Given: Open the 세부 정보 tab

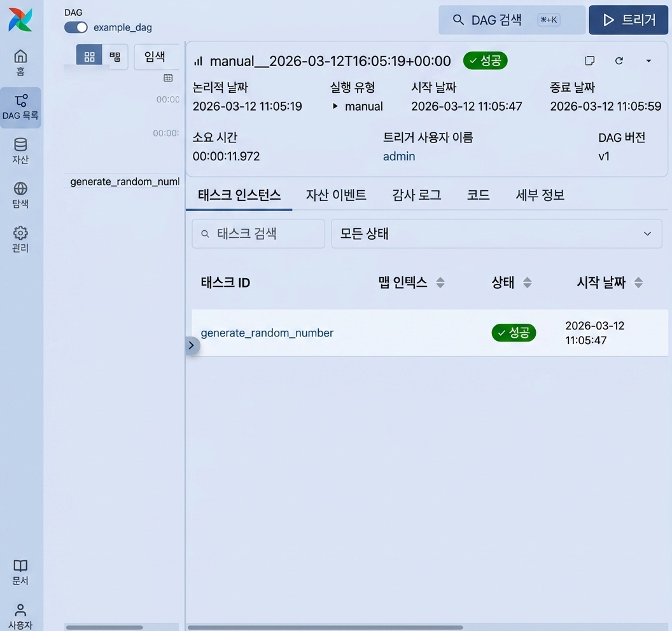Looking at the screenshot, I should pyautogui.click(x=540, y=195).
